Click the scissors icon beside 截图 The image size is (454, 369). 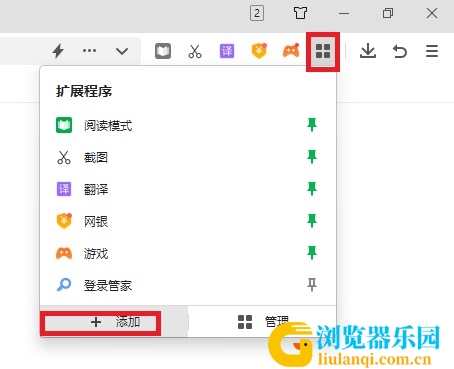click(64, 157)
